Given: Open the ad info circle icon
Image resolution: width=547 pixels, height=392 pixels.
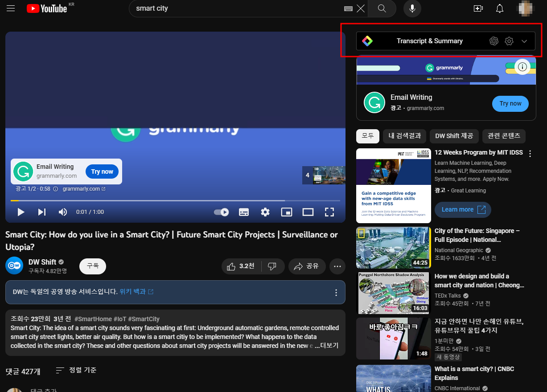Looking at the screenshot, I should (x=523, y=67).
